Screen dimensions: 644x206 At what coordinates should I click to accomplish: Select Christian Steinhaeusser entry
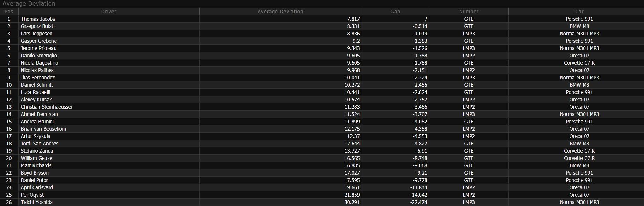click(x=47, y=107)
